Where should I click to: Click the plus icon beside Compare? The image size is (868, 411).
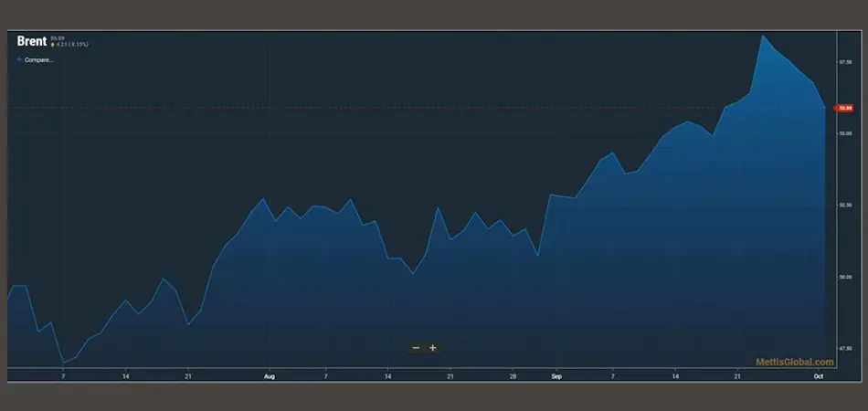tap(19, 59)
